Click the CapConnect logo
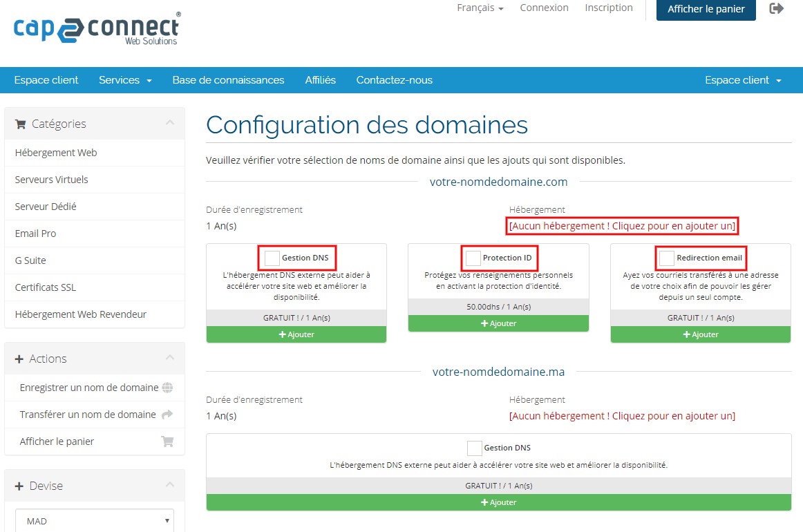This screenshot has height=532, width=803. (x=97, y=28)
